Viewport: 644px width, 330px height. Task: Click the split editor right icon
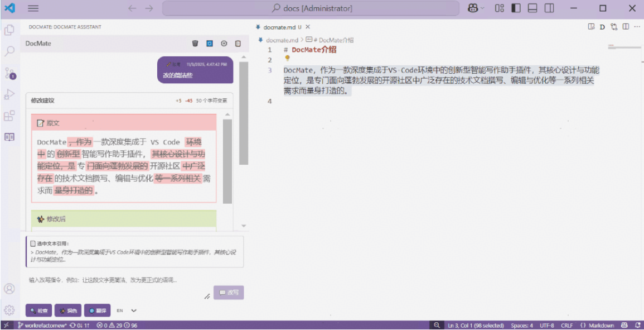coord(626,27)
